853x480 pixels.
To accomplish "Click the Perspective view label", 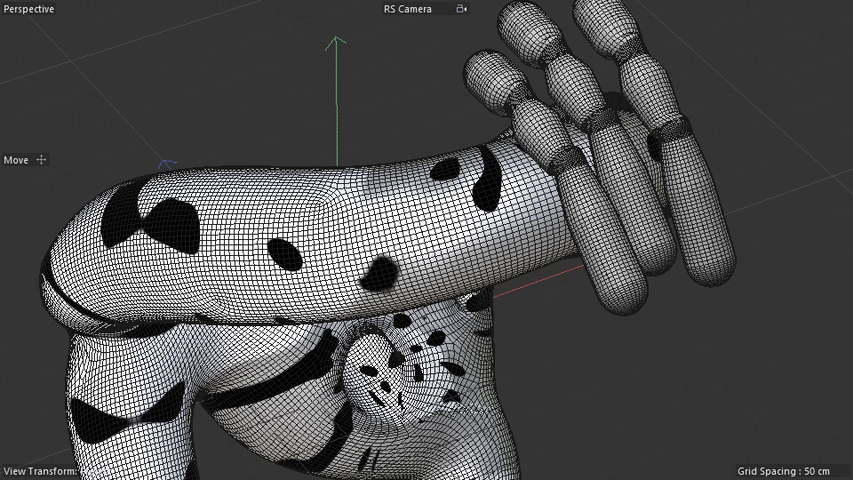I will click(x=28, y=9).
